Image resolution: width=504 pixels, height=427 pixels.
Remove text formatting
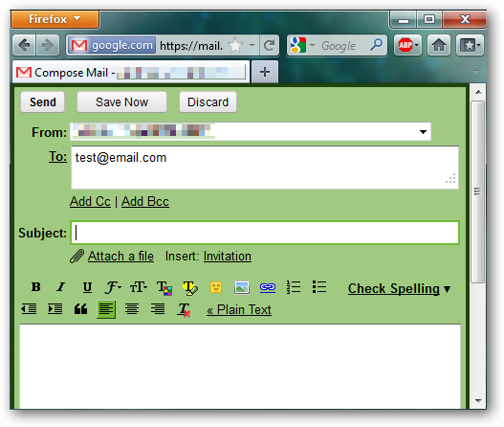185,310
